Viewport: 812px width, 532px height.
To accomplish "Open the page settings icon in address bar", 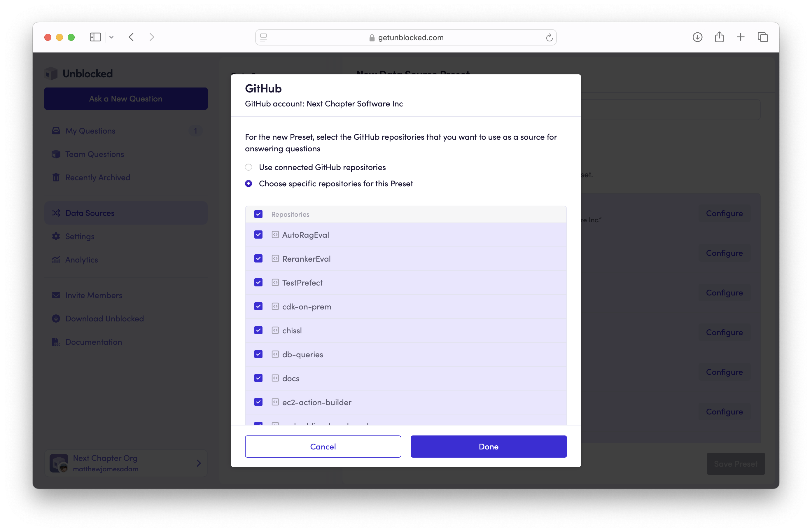I will pos(263,37).
